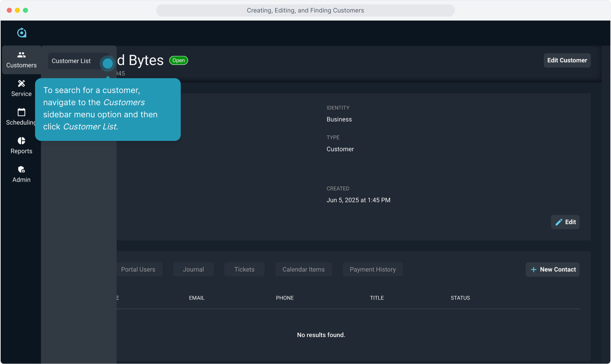The height and width of the screenshot is (364, 611).
Task: Switch to the Journal tab
Action: tap(193, 270)
